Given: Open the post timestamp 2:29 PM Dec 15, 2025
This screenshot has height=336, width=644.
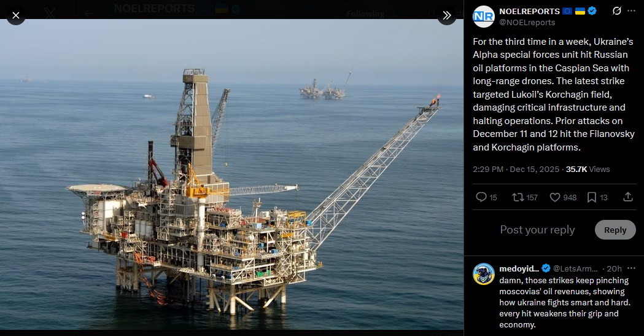Looking at the screenshot, I should [516, 170].
